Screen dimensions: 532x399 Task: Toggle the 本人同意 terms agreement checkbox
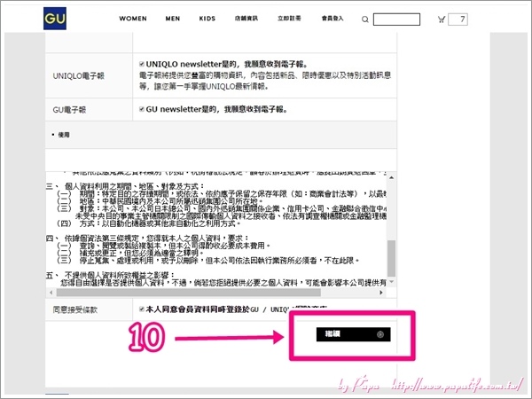coord(142,309)
